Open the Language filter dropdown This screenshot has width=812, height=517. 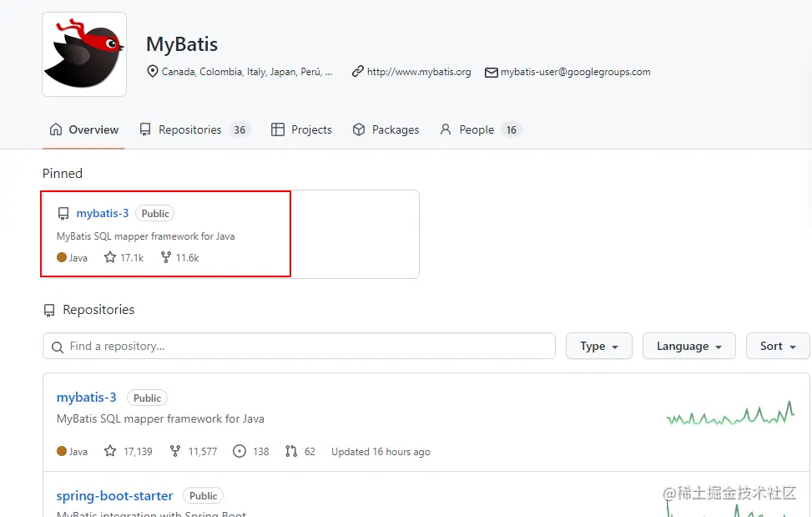688,346
